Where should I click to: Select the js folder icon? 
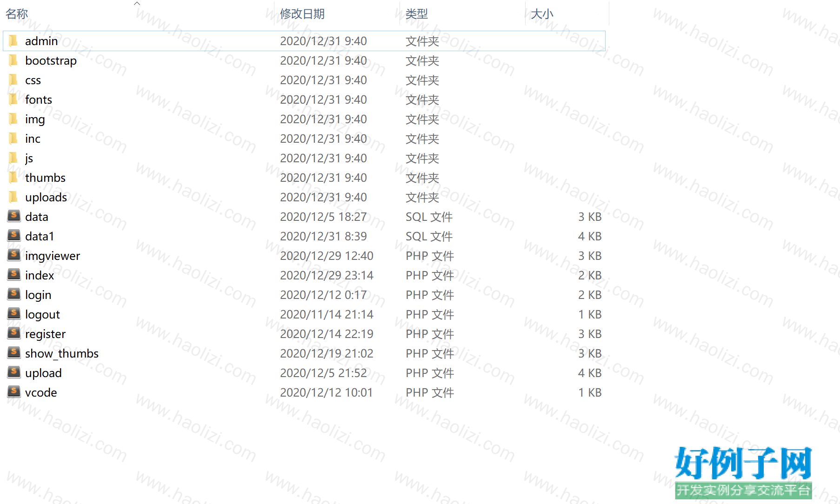pyautogui.click(x=13, y=158)
